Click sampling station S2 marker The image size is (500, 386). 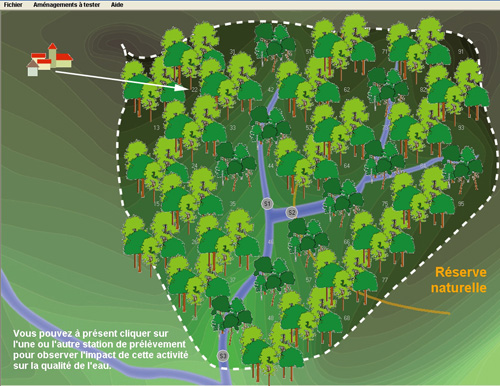(292, 212)
